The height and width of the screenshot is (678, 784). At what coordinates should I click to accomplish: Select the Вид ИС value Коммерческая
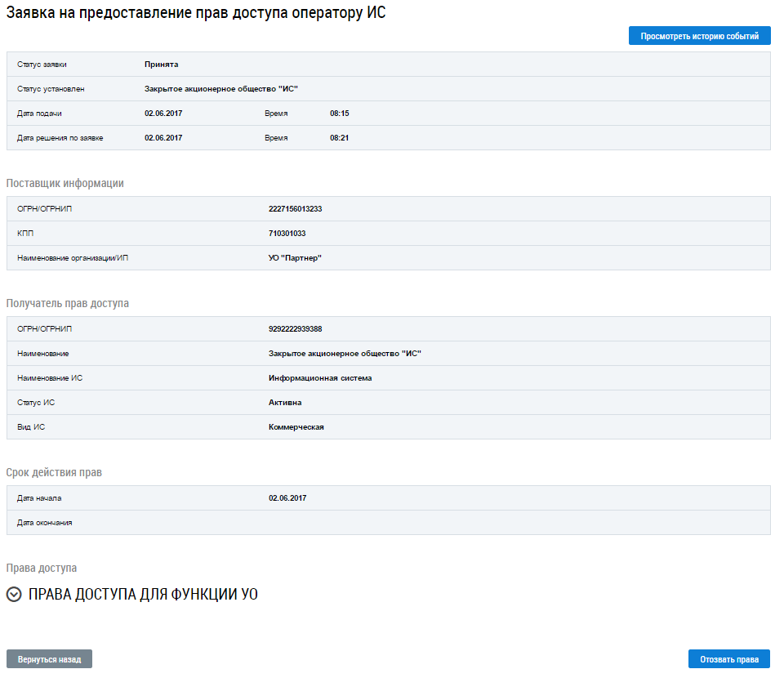click(x=296, y=427)
